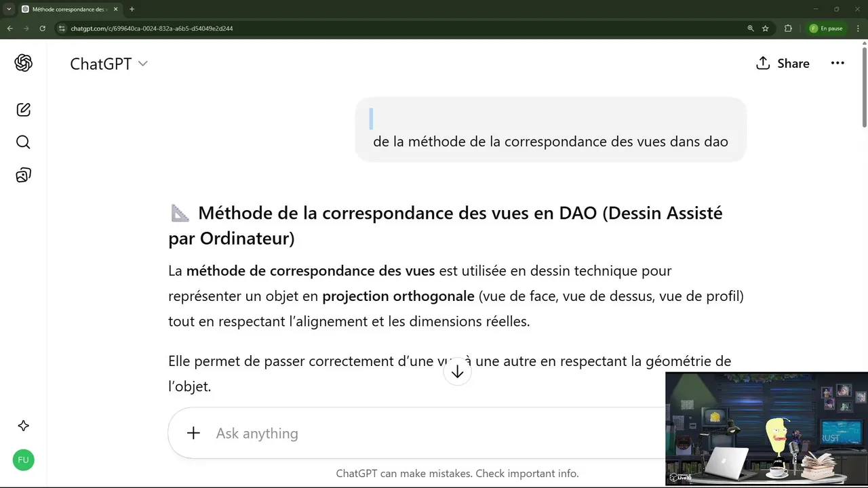Click the heading Méthode de la correspondance des vues
This screenshot has height=488, width=868.
[446, 226]
